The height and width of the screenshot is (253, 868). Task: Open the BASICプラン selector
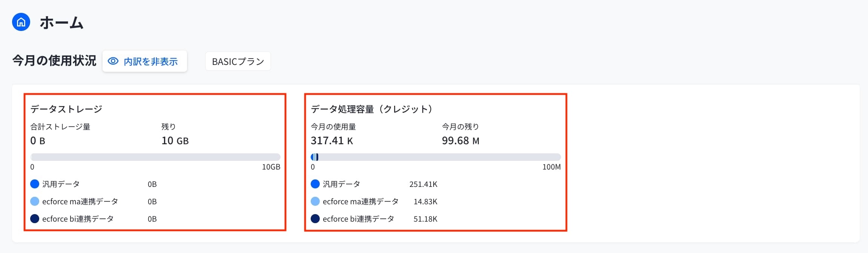tap(238, 61)
